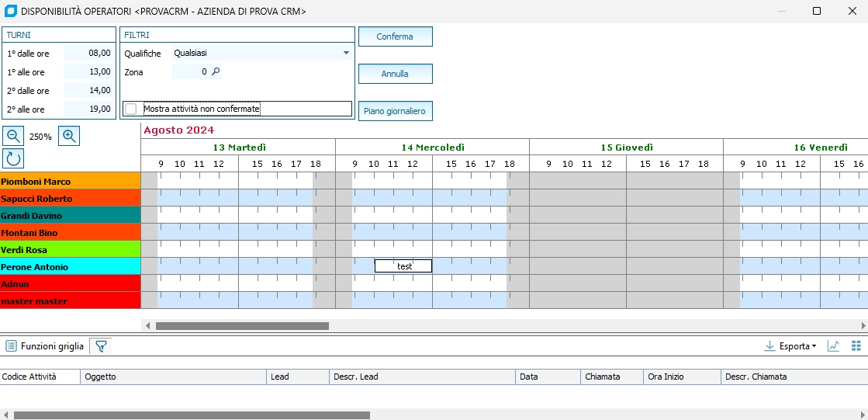Click schedule scrollbar right arrow
This screenshot has height=420, width=868.
coord(863,326)
